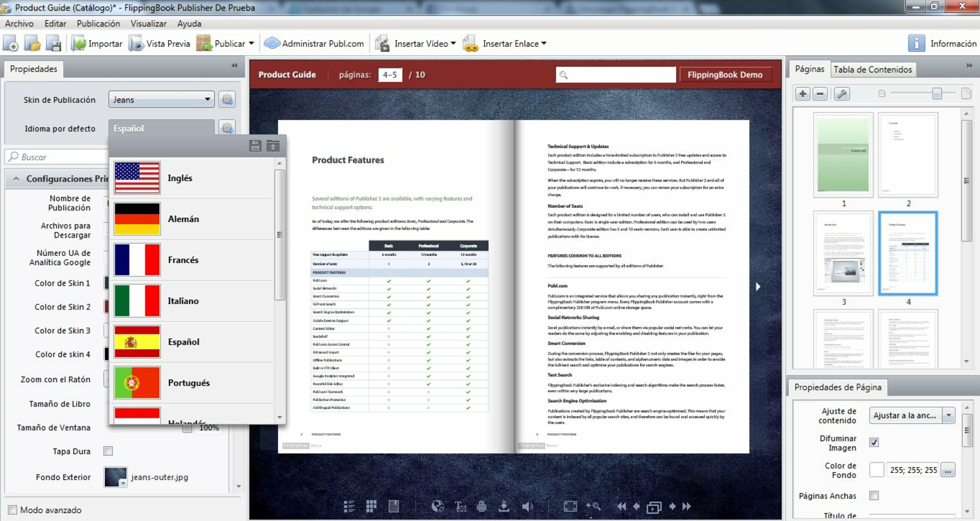Click the remove page minus button

coord(820,94)
